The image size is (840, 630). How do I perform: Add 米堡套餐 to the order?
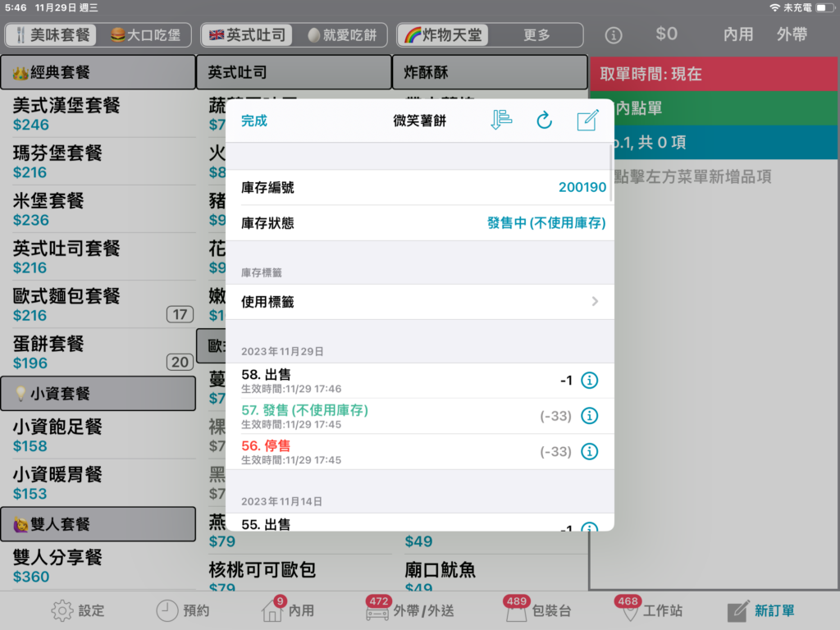(x=98, y=209)
